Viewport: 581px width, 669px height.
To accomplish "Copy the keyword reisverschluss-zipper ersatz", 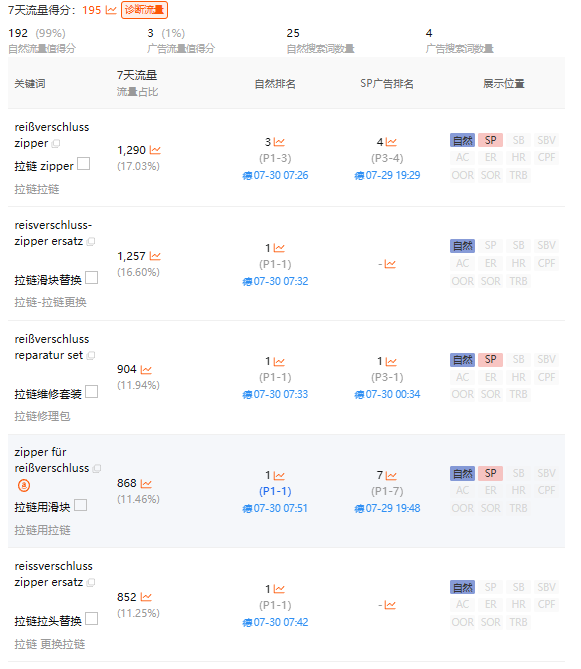I will click(x=90, y=241).
